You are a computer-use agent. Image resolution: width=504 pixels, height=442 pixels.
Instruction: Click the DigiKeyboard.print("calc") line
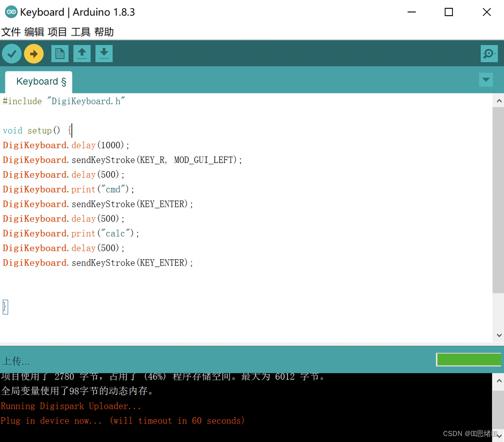(x=70, y=233)
